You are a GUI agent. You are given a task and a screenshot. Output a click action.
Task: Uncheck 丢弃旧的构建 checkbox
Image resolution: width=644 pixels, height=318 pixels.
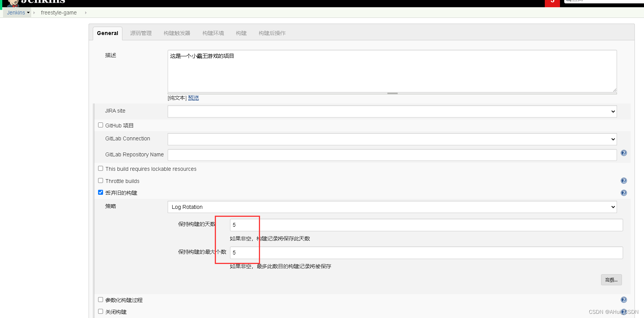click(101, 192)
